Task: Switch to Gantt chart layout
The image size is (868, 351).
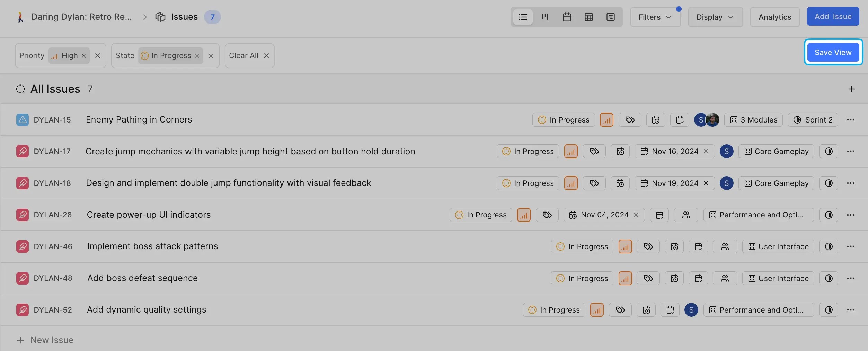Action: point(610,17)
